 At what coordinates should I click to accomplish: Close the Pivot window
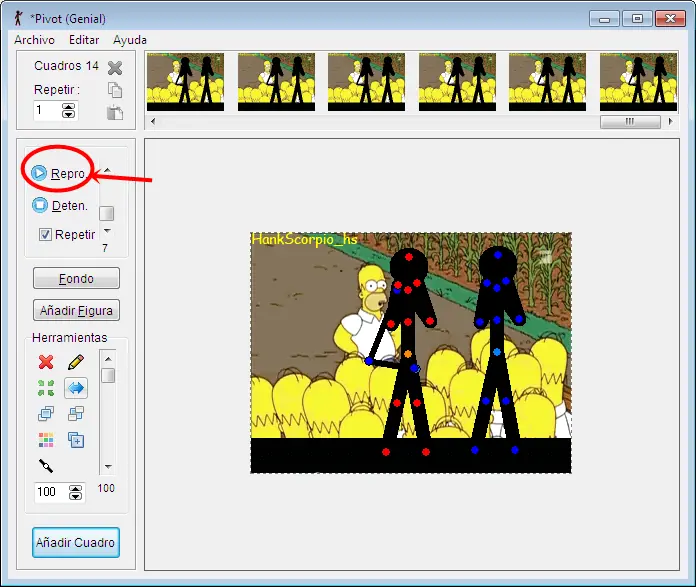pos(670,19)
